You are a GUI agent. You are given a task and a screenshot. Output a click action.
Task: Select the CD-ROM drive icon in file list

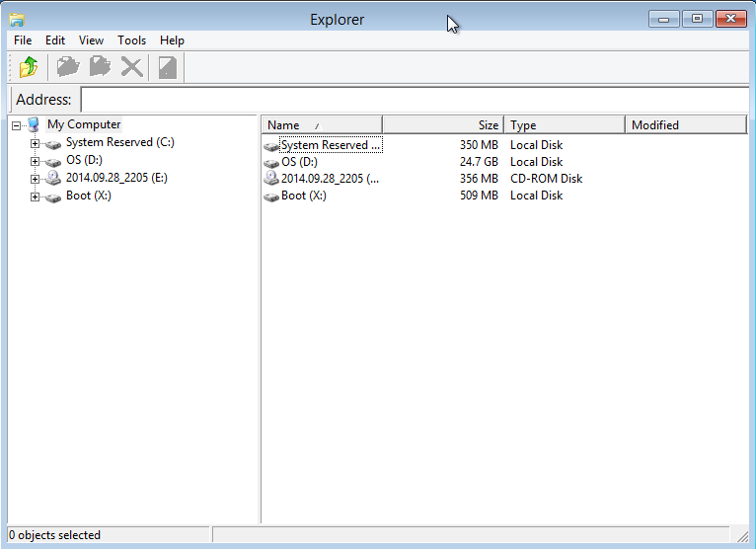[x=271, y=179]
